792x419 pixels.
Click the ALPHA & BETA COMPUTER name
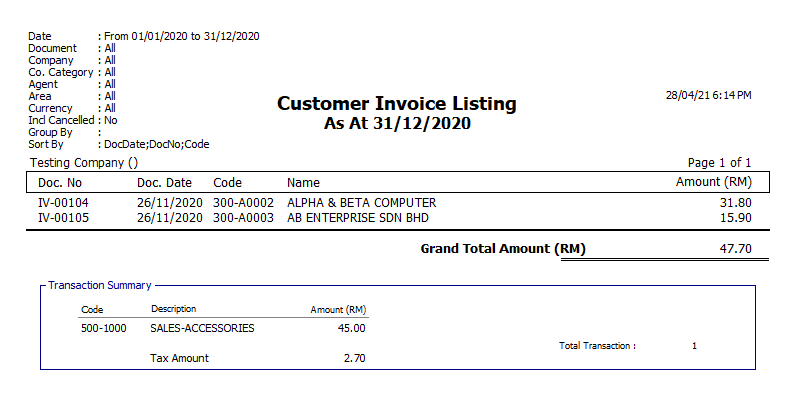[x=361, y=203]
